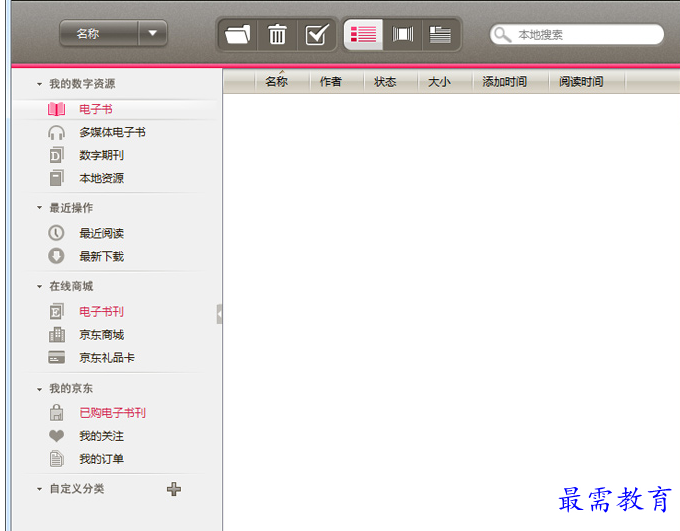Screen dimensions: 680x531
Task: Open 电子书刊 online store link
Action: coord(101,311)
